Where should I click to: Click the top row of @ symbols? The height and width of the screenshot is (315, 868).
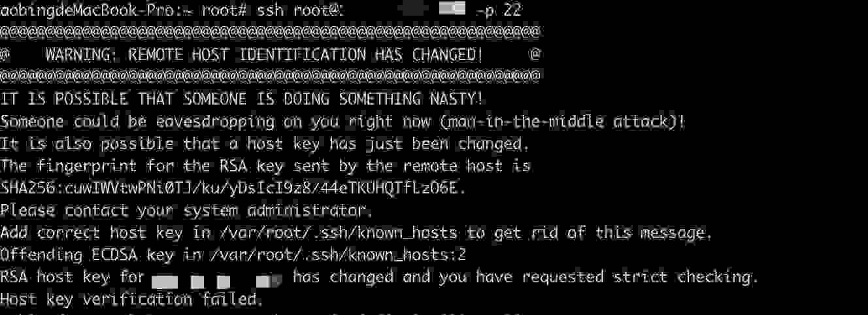271,32
